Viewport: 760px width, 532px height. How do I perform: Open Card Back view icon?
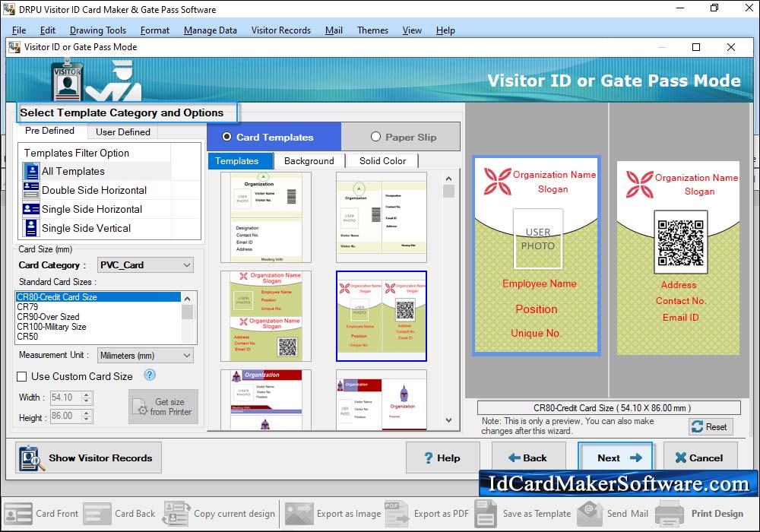coord(97,514)
